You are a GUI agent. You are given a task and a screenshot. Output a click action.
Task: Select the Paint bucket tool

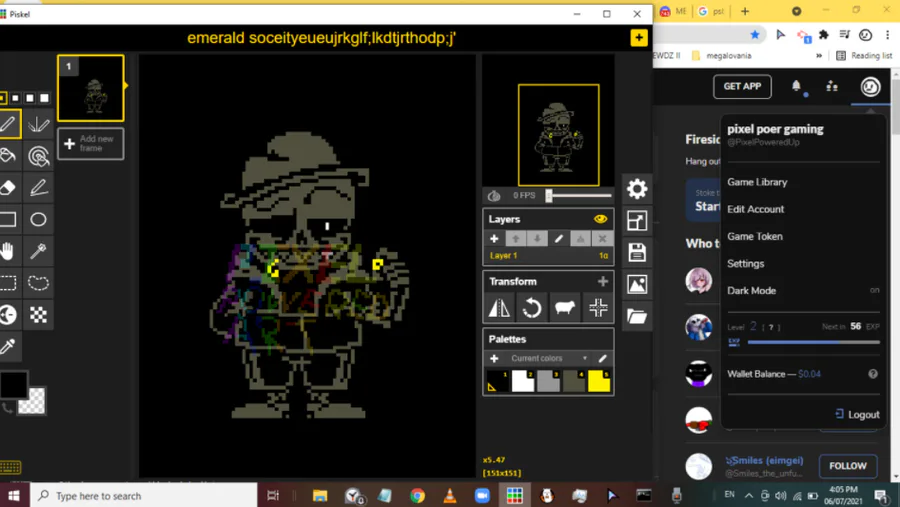click(9, 156)
